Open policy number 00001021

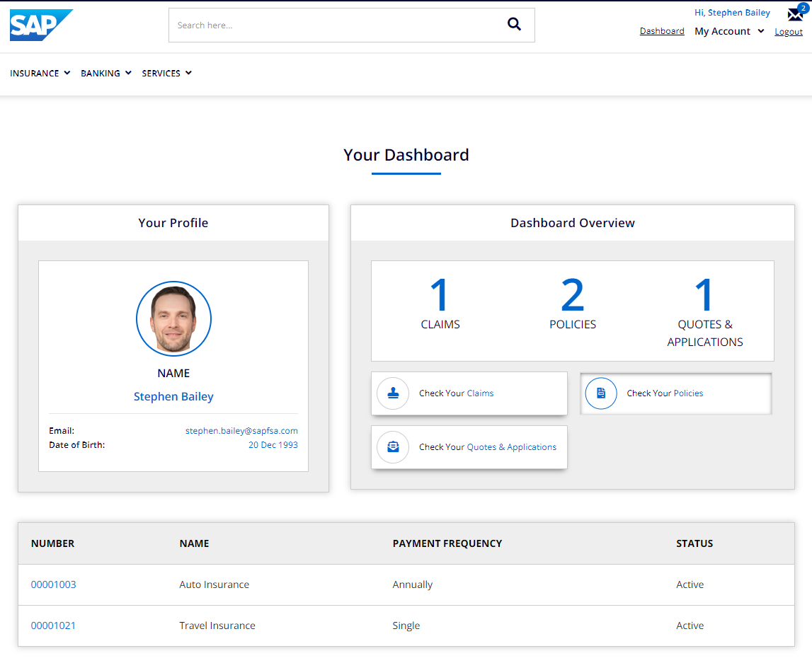(x=54, y=625)
